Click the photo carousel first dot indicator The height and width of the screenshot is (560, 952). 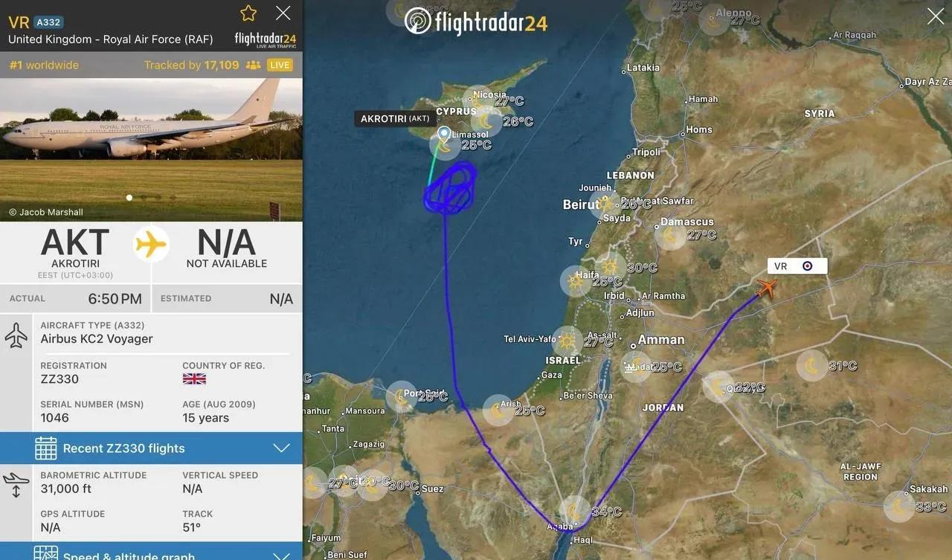(x=129, y=198)
